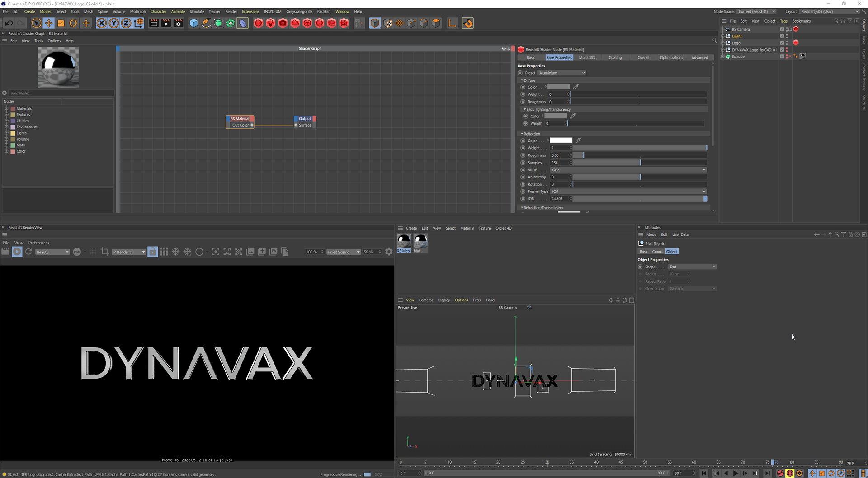This screenshot has width=868, height=478.
Task: Open the BRDF GGX dropdown
Action: (x=628, y=170)
